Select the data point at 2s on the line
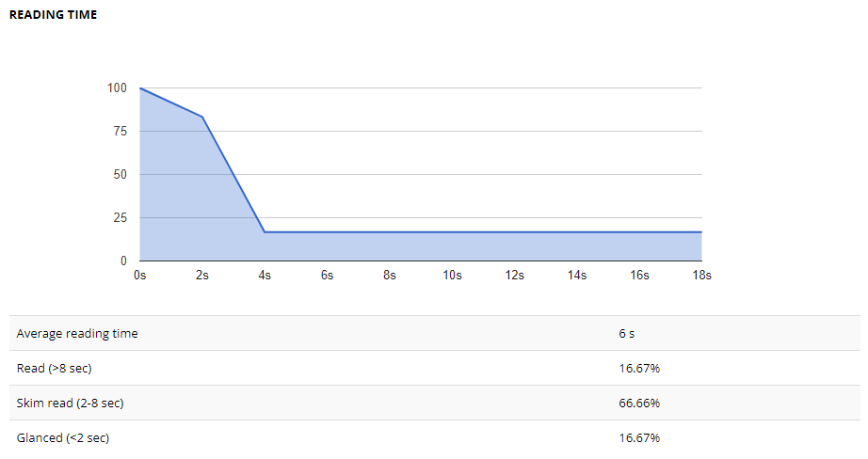 [x=202, y=117]
